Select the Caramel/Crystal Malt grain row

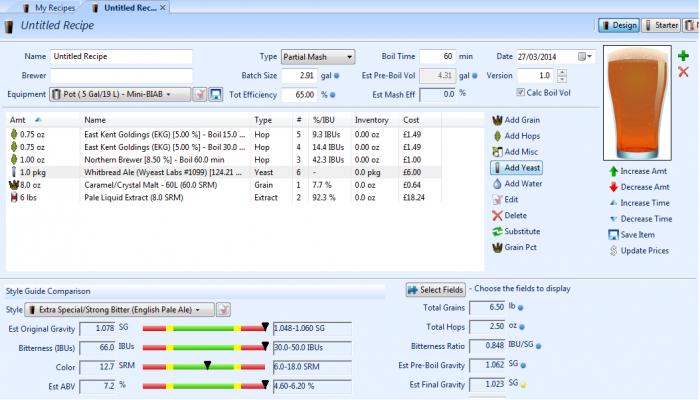pos(225,185)
